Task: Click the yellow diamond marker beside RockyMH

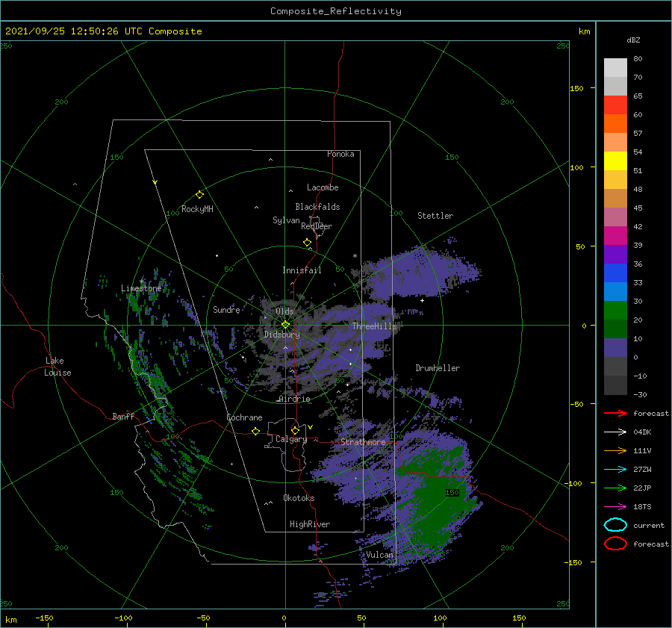Action: pos(199,195)
